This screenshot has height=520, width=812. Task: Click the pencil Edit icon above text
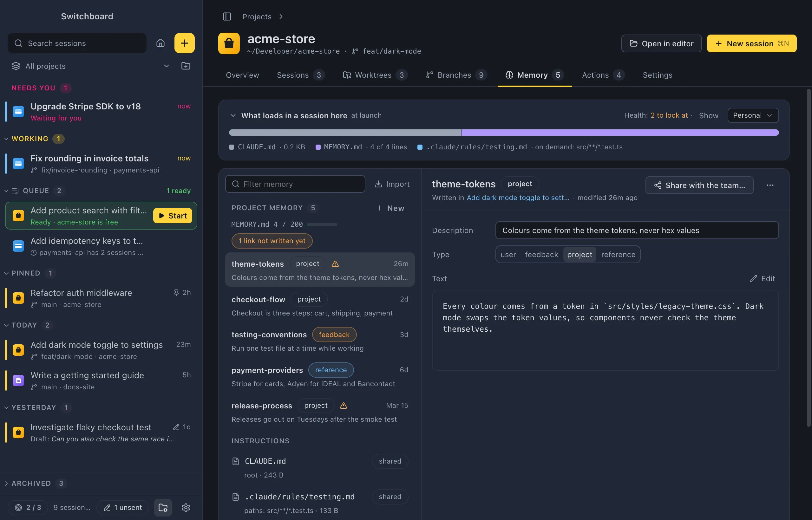tap(754, 279)
